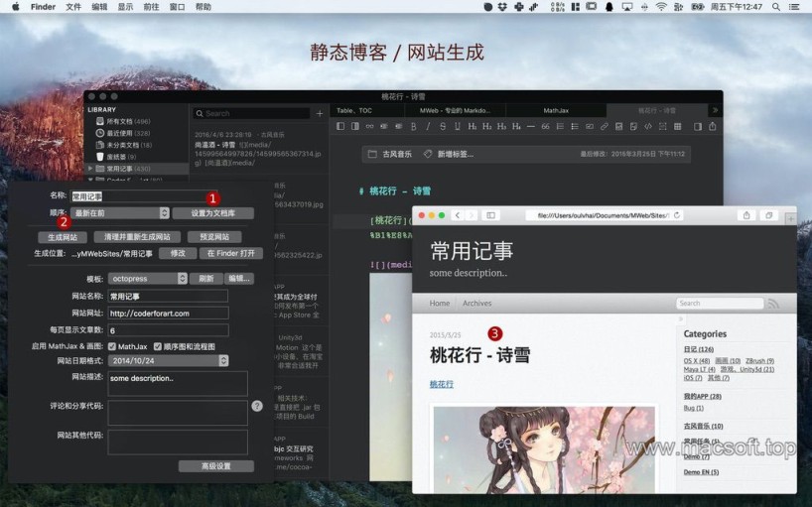
Task: Open the 编辑 menu in the menu bar
Action: coord(99,7)
